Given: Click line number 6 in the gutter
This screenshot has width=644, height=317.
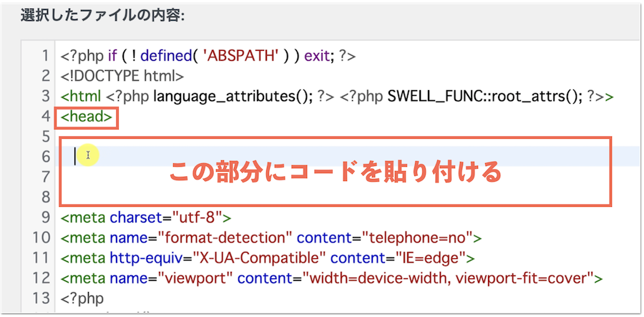Looking at the screenshot, I should (45, 156).
